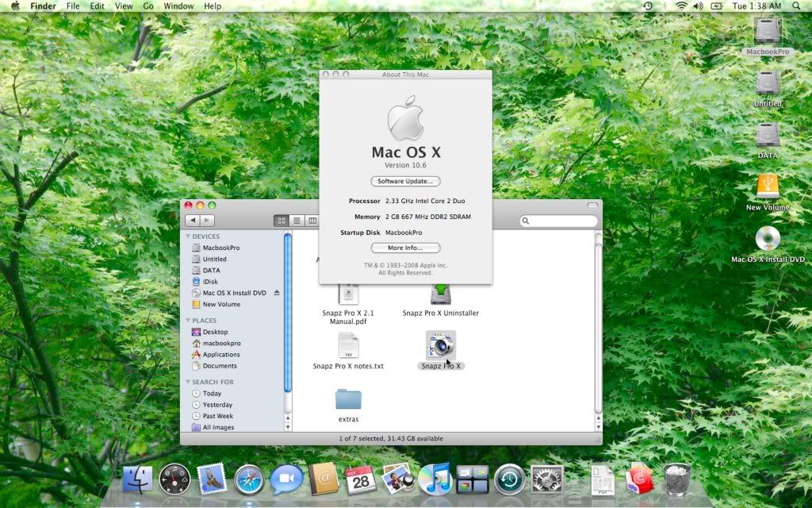Screen dimensions: 812x508
Task: Open the Go menu
Action: 148,6
